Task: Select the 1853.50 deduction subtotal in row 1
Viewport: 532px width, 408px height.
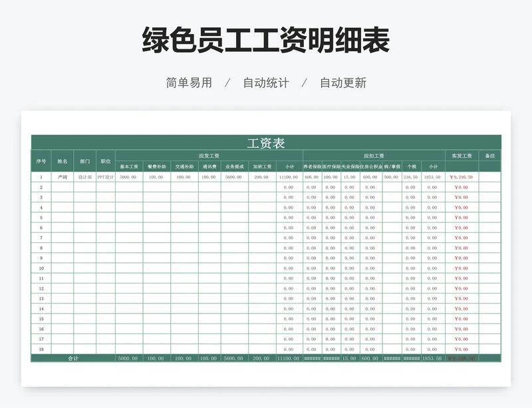Action: click(433, 177)
